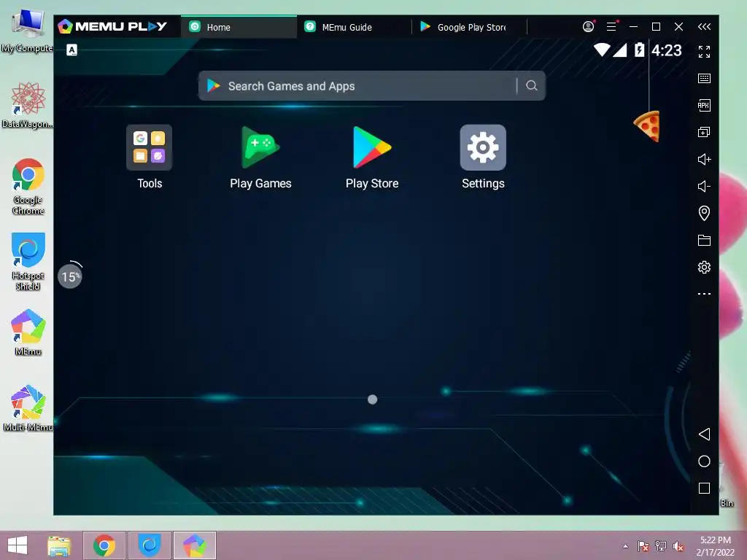Click MEmu taskbar button
747x560 pixels.
coord(195,545)
